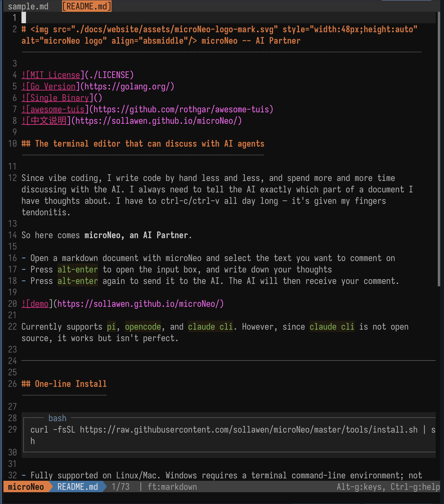Open the MIT License link text
This screenshot has height=504, width=444.
point(55,75)
